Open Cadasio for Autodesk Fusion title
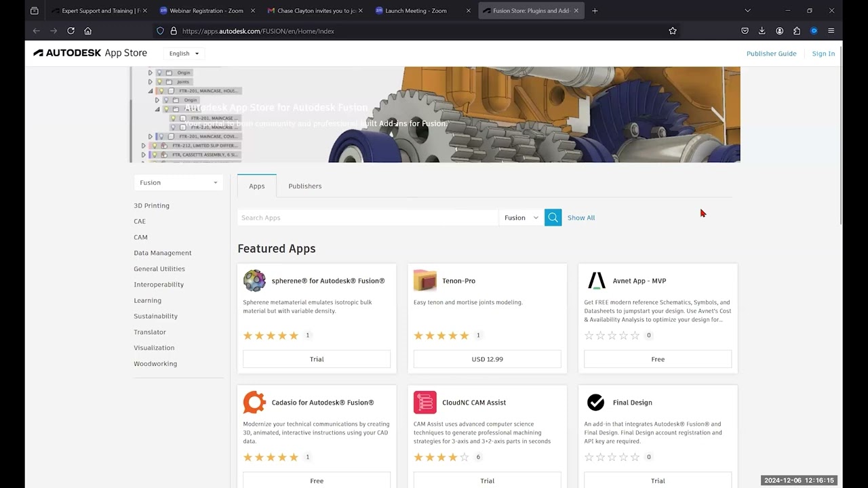868x488 pixels. click(323, 403)
